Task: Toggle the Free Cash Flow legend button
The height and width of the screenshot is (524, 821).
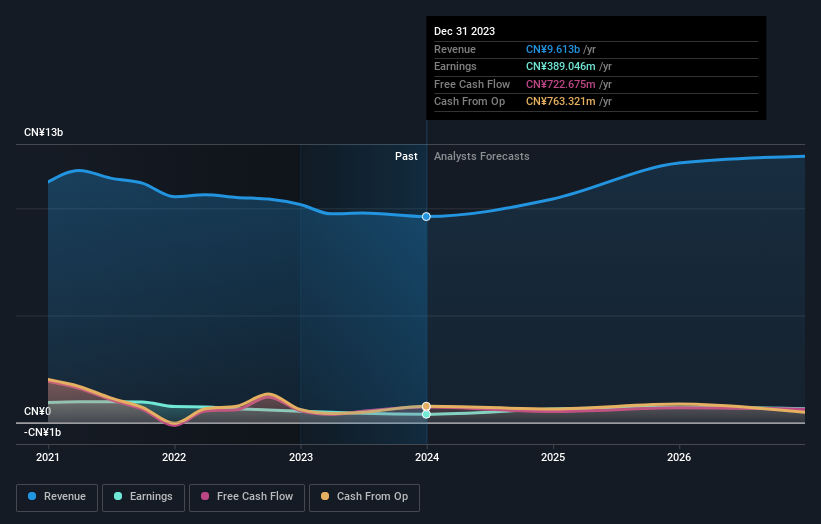Action: tap(247, 497)
